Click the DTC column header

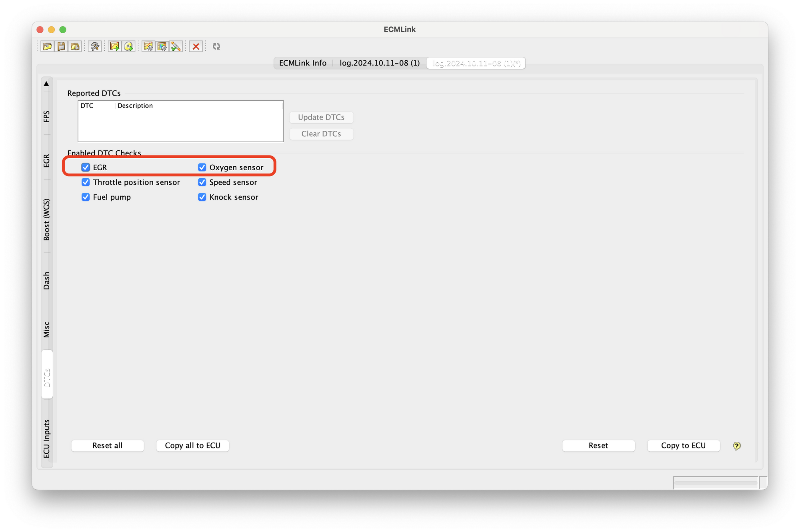click(x=97, y=106)
